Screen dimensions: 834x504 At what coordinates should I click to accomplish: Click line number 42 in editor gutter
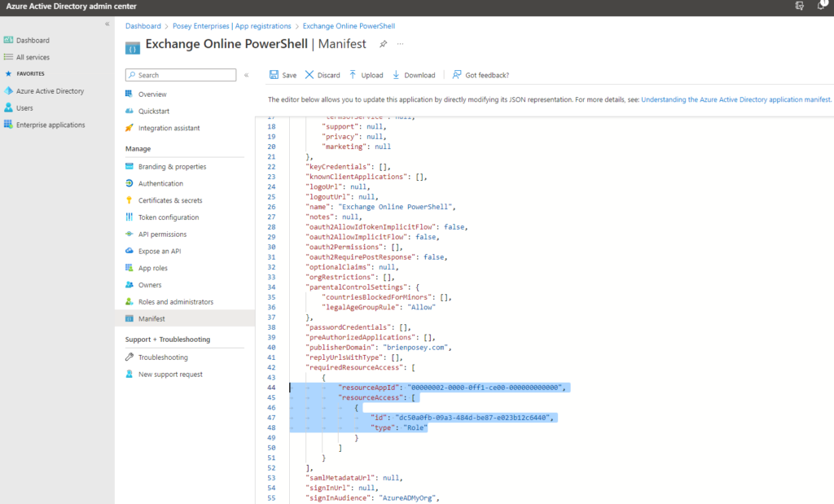tap(271, 367)
